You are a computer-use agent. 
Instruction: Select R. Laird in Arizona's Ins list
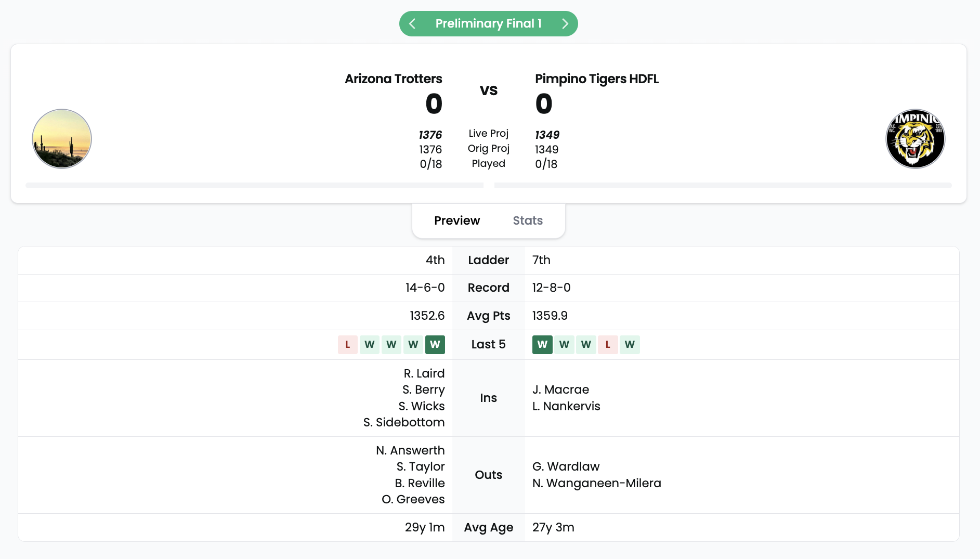point(424,373)
